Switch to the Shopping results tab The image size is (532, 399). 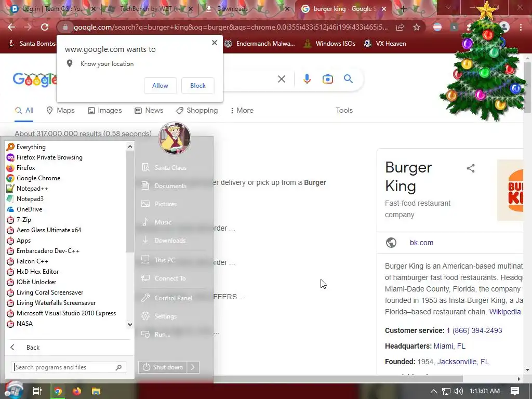197,110
